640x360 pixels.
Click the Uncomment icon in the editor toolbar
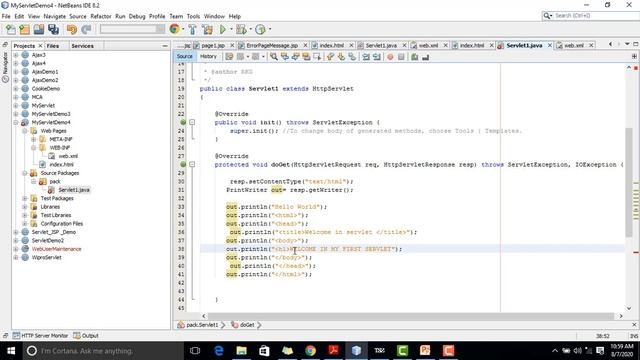click(425, 57)
